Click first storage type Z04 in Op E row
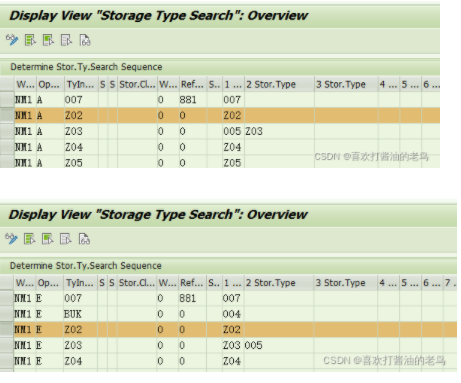The image size is (461, 383). 232,361
